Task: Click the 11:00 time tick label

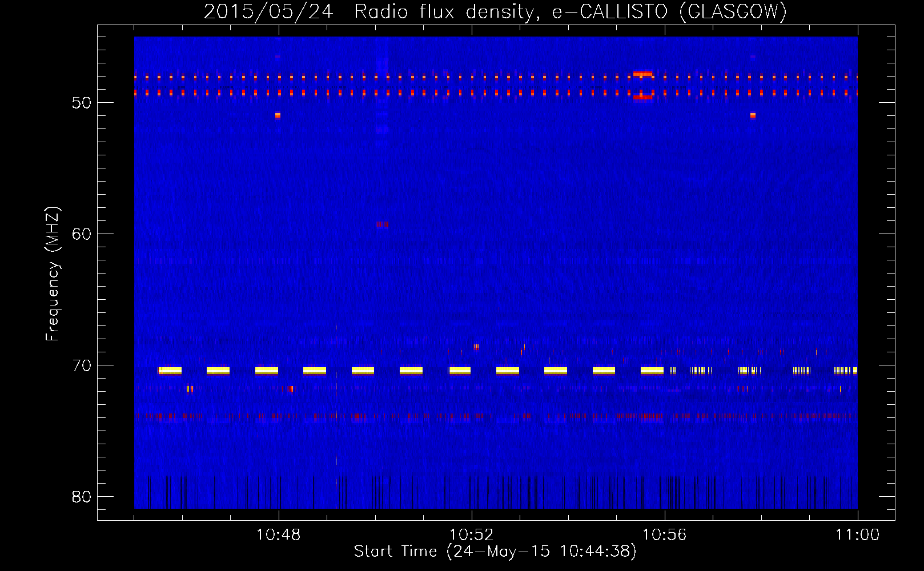Action: (x=857, y=535)
